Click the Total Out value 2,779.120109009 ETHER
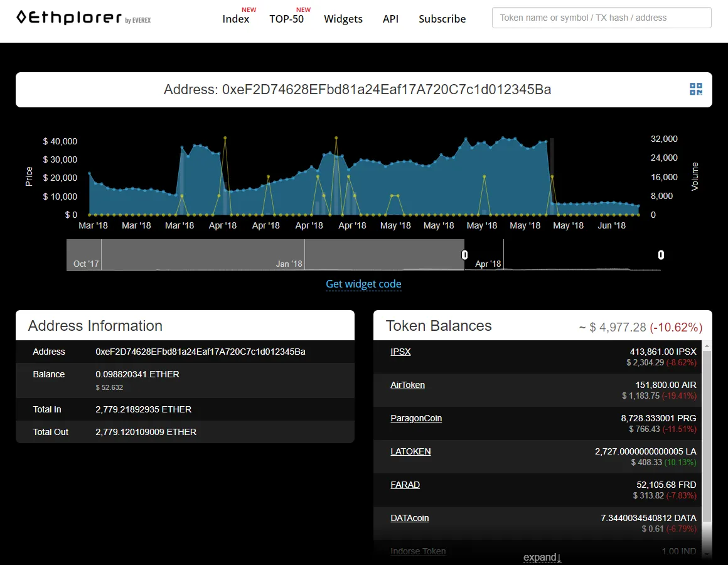The image size is (728, 565). click(x=146, y=432)
